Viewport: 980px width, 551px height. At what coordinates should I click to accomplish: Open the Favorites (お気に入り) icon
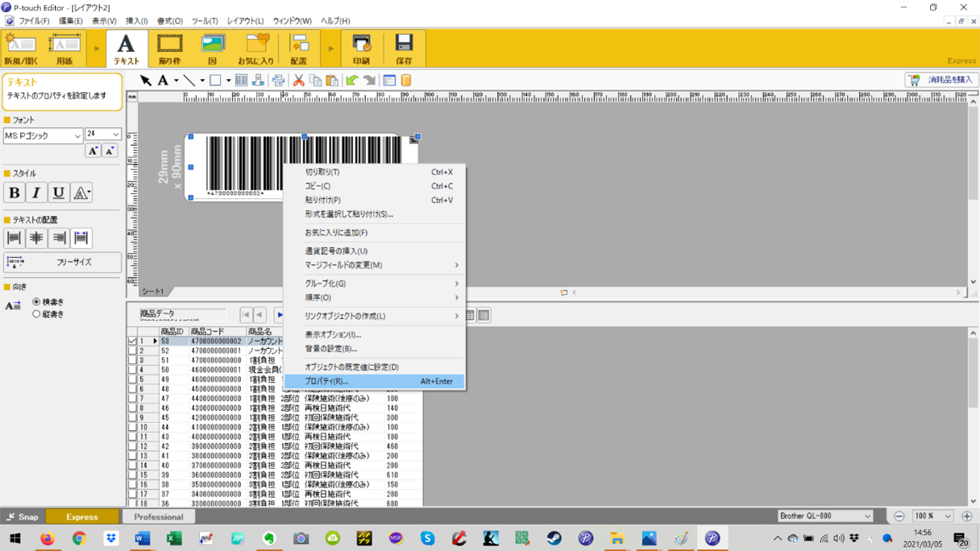point(256,48)
